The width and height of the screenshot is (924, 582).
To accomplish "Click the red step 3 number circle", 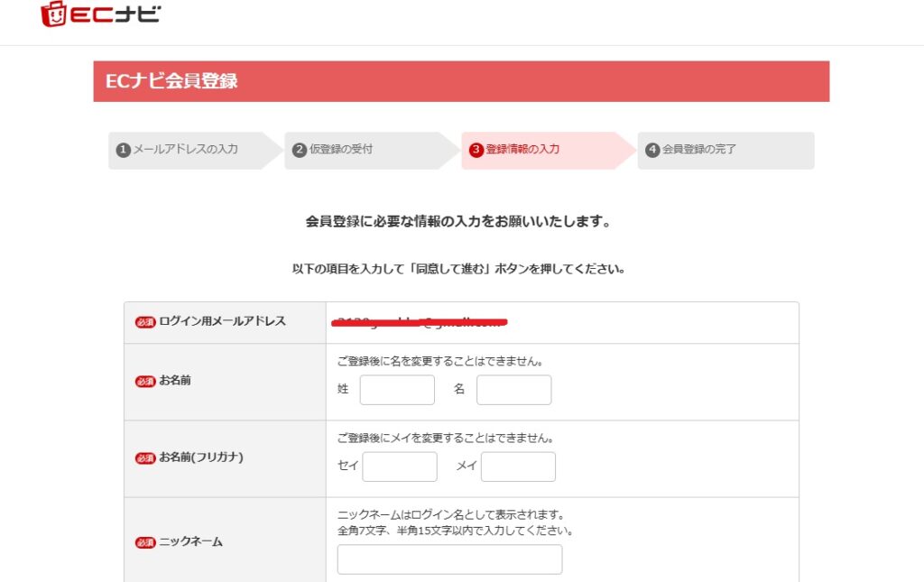I will click(476, 150).
